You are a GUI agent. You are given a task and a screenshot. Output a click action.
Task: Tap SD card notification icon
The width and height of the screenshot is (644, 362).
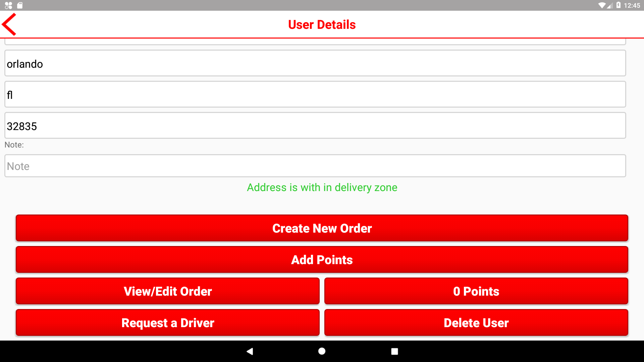[x=20, y=5]
